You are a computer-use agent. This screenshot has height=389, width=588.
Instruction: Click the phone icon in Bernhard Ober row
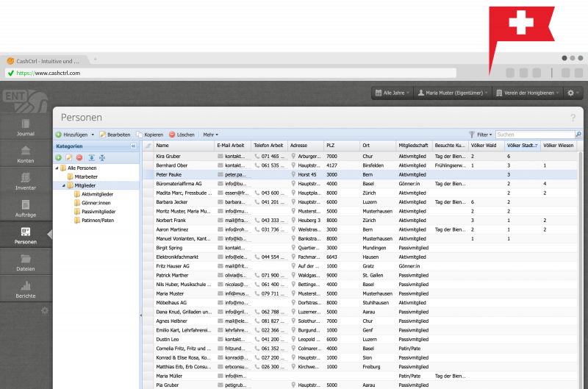[x=257, y=165]
